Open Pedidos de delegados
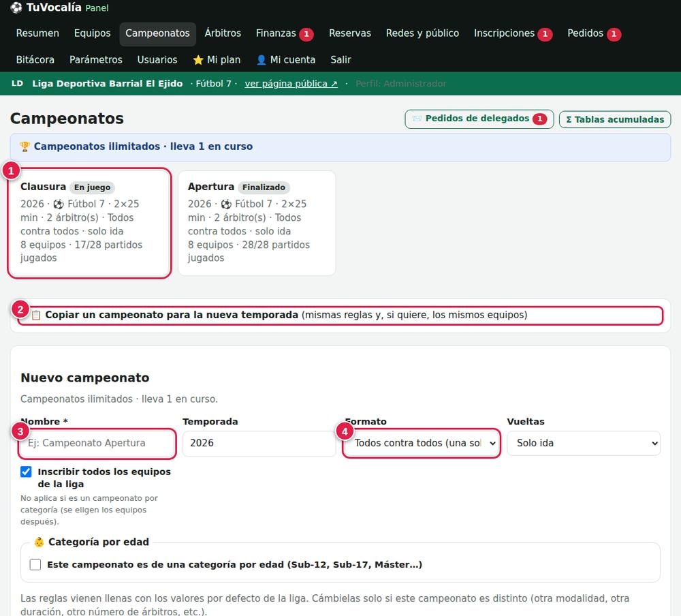 tap(479, 119)
